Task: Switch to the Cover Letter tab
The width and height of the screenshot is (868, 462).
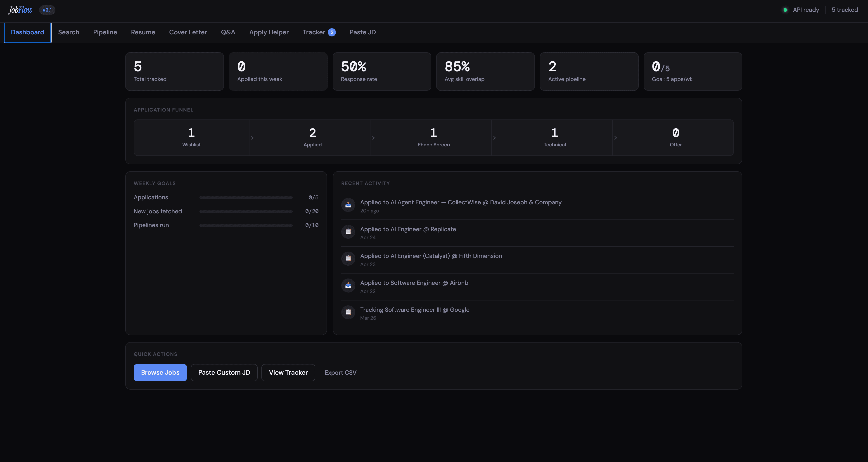Action: (188, 32)
